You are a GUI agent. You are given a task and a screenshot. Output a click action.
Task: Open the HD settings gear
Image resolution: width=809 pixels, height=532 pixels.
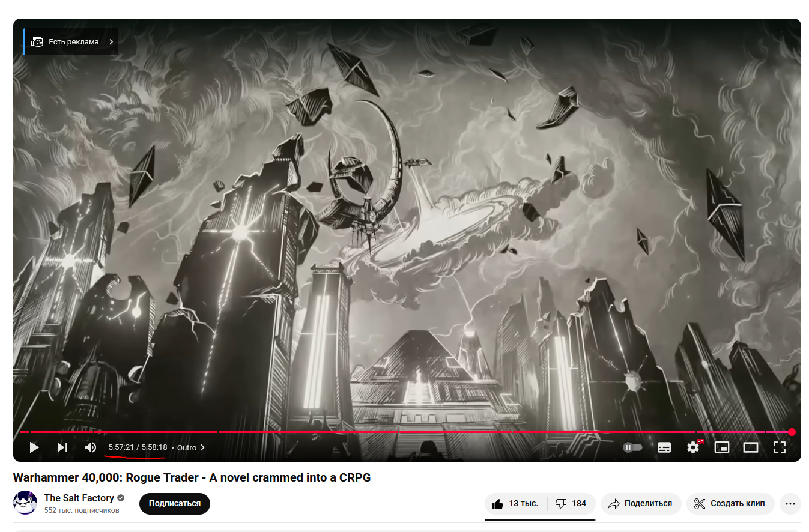click(x=694, y=447)
